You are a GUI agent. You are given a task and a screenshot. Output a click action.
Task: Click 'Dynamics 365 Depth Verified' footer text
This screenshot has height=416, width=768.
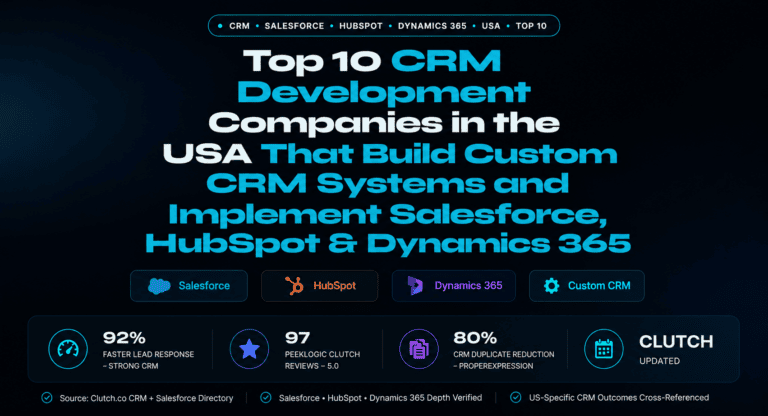pyautogui.click(x=426, y=398)
